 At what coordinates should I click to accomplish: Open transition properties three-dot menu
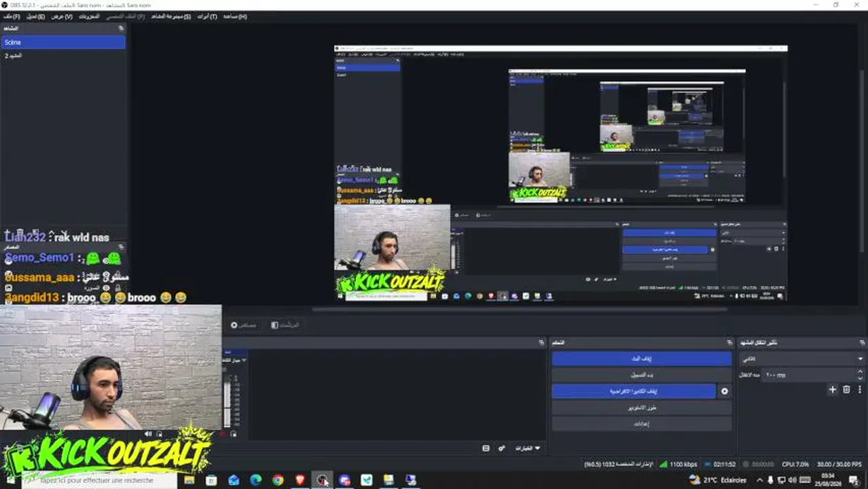860,390
